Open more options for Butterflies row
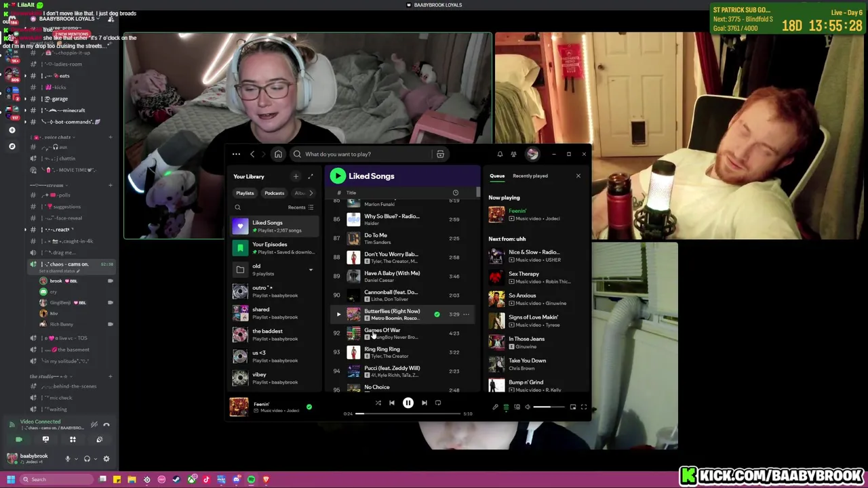Viewport: 868px width, 488px height. coord(466,314)
